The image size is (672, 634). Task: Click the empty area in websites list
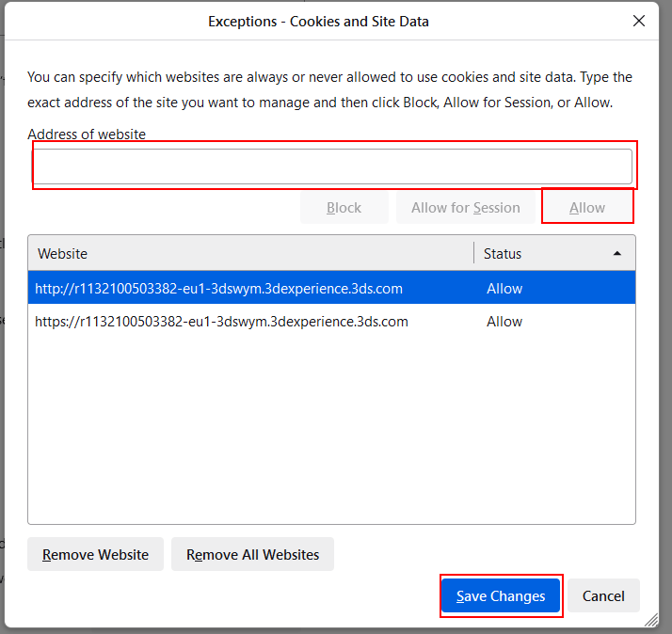coord(331,433)
